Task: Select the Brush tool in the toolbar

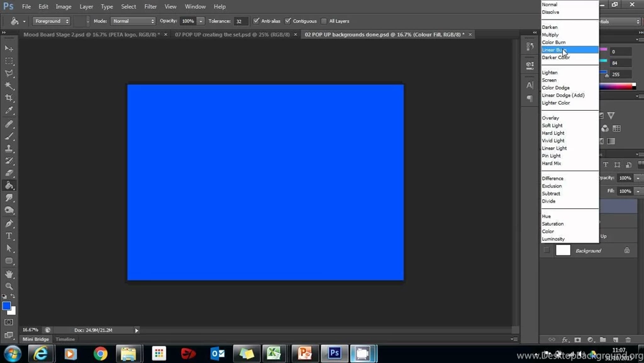Action: [9, 136]
